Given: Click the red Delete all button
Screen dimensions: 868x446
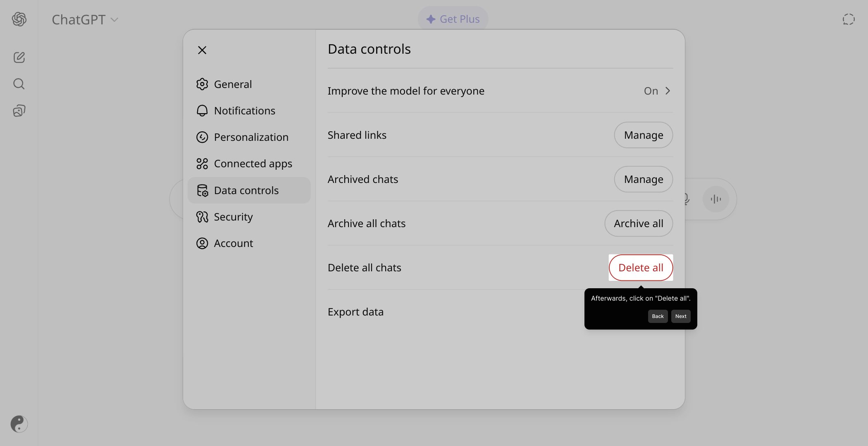Looking at the screenshot, I should (641, 268).
